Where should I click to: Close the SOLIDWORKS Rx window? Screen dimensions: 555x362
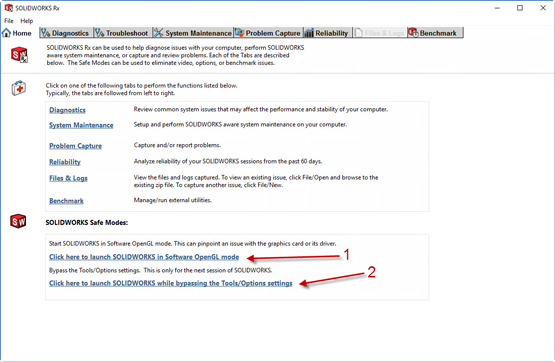(x=543, y=8)
